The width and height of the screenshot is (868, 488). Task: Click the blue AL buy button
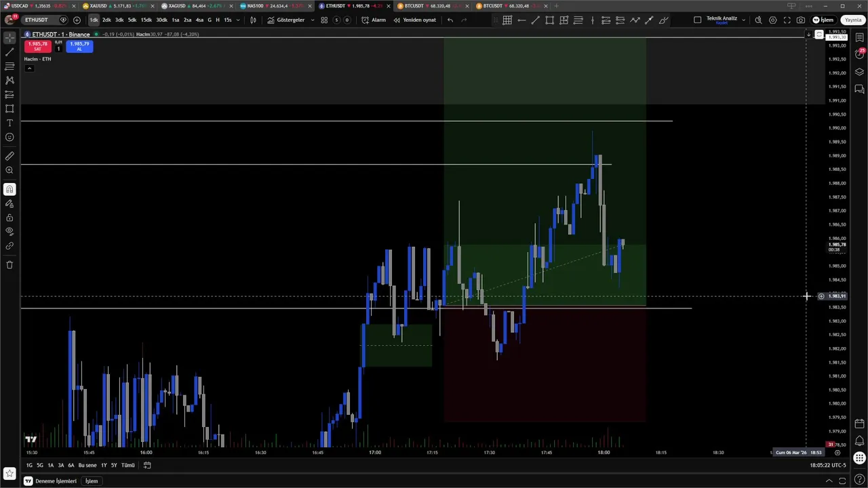pos(79,46)
